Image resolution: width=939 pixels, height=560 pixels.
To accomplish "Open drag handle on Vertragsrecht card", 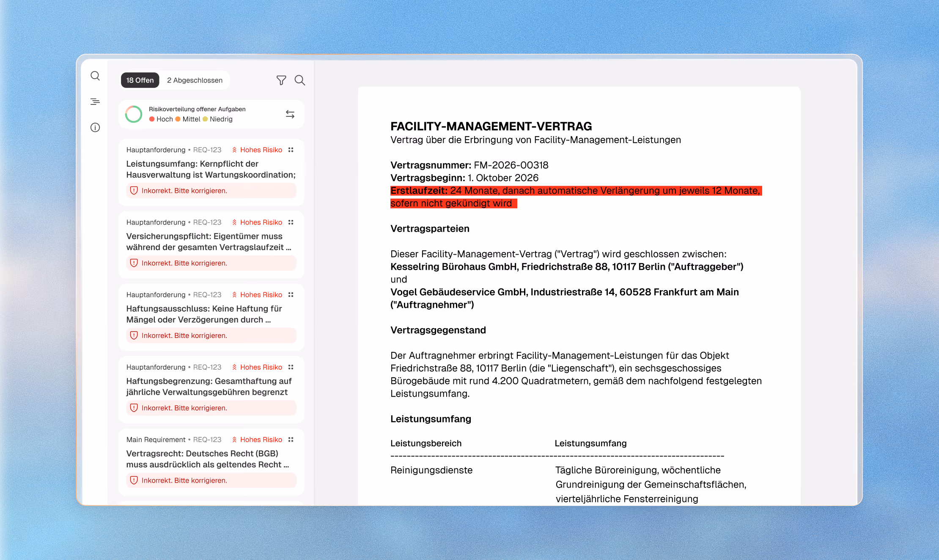I will [x=291, y=439].
